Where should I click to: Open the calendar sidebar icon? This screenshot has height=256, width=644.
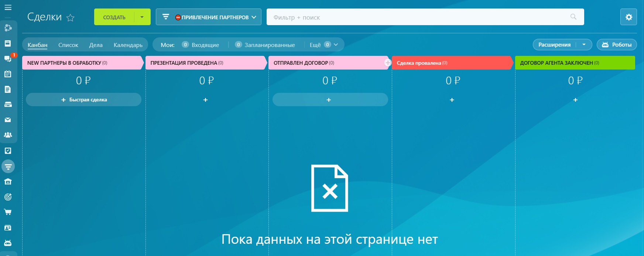tap(8, 74)
